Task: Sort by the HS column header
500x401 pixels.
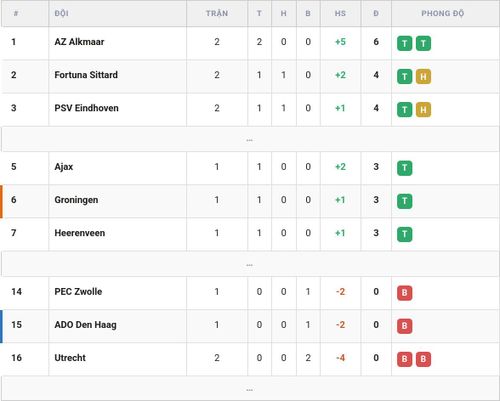Action: point(340,13)
